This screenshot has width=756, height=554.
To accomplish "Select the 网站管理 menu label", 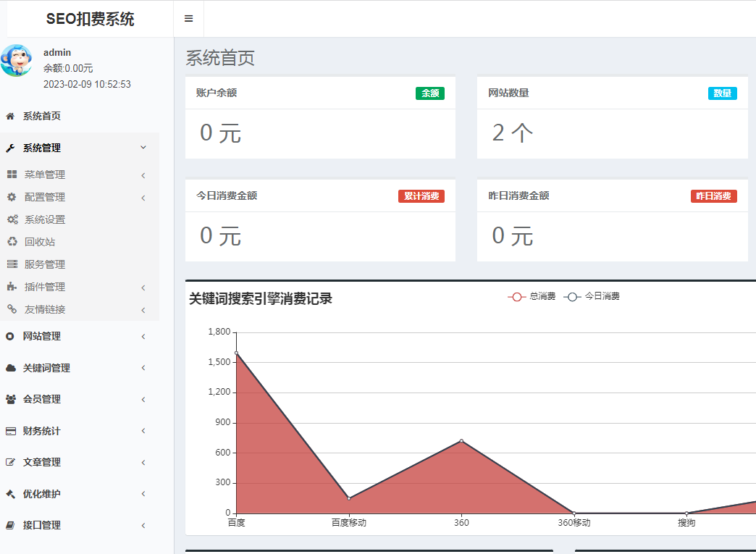I will (42, 336).
